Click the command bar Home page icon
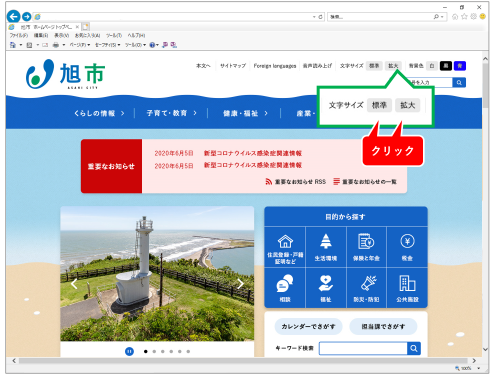 point(13,45)
